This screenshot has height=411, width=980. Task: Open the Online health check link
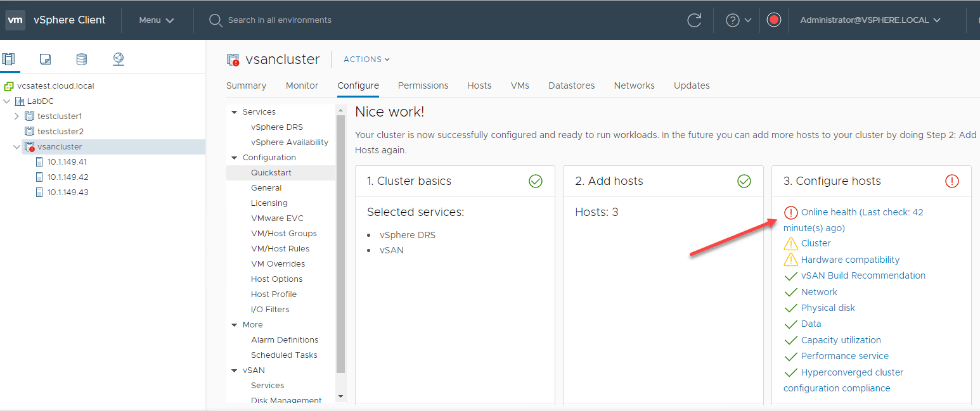(x=861, y=213)
